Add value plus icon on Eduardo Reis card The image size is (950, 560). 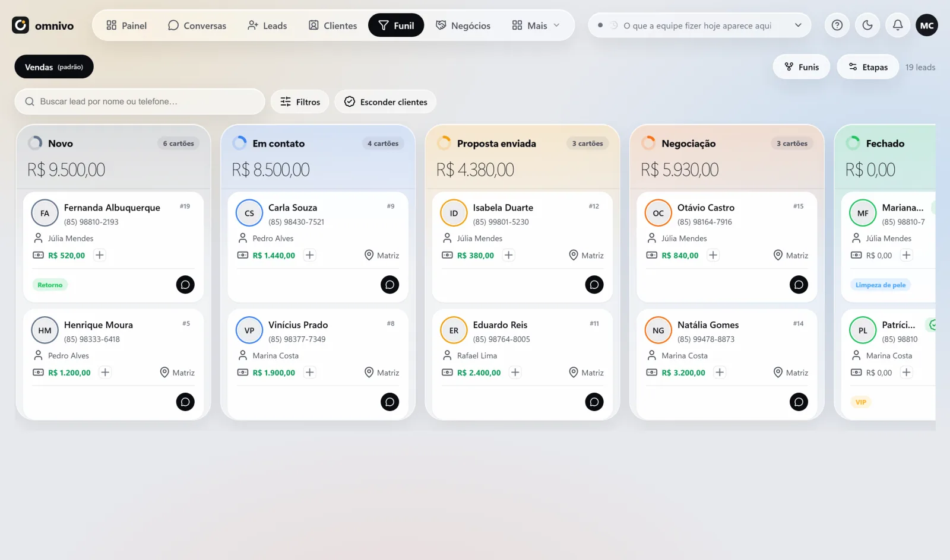click(515, 373)
